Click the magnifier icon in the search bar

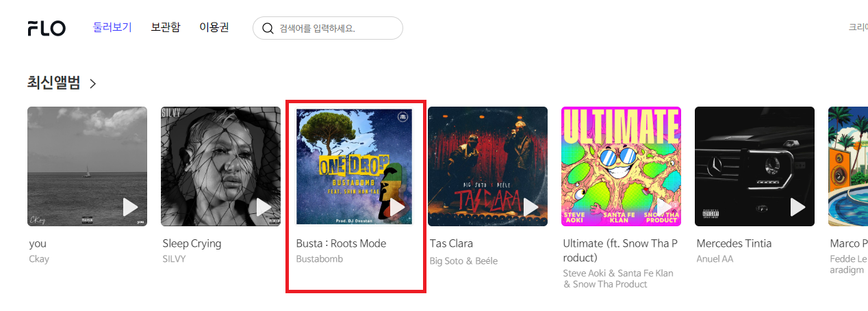268,29
